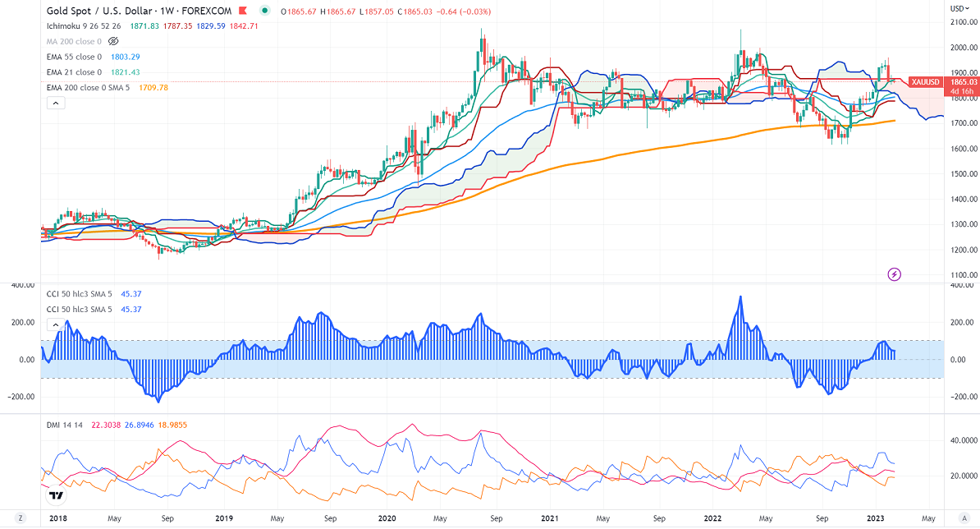This screenshot has height=529, width=980.
Task: Click the EMA 200 close SMA 5 label
Action: [90, 87]
